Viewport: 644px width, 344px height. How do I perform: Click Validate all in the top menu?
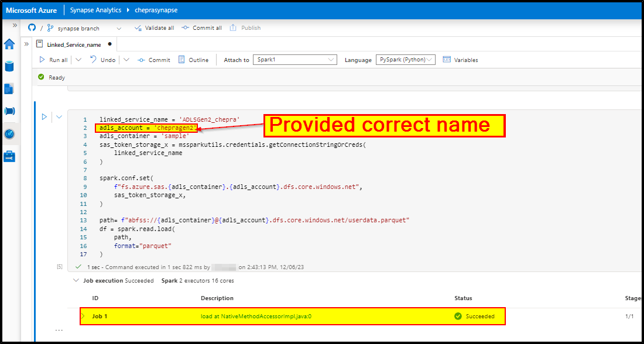(154, 27)
